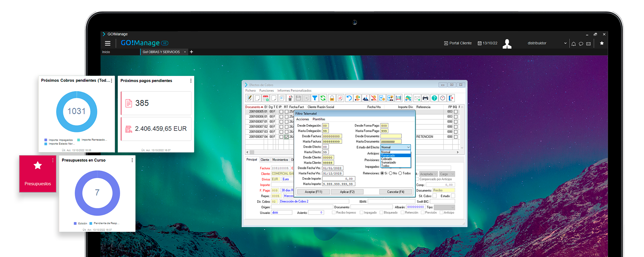Click the Desde Documento field
The width and height of the screenshot is (644, 257).
click(x=391, y=136)
